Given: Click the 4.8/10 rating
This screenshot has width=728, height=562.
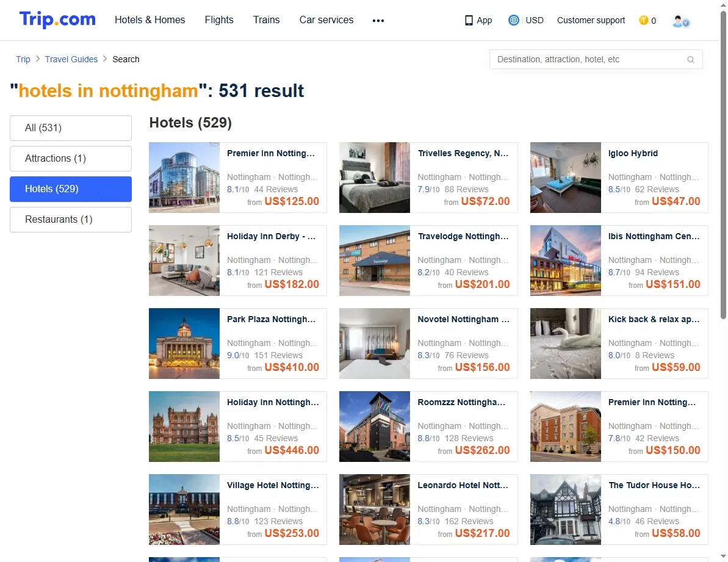Looking at the screenshot, I should (619, 522).
